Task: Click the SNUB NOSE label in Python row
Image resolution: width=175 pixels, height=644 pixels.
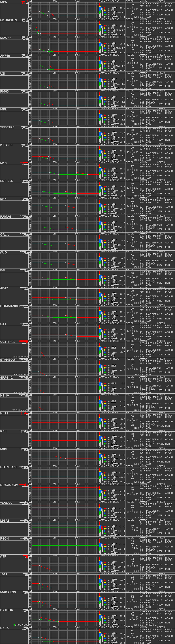Action: point(22,625)
